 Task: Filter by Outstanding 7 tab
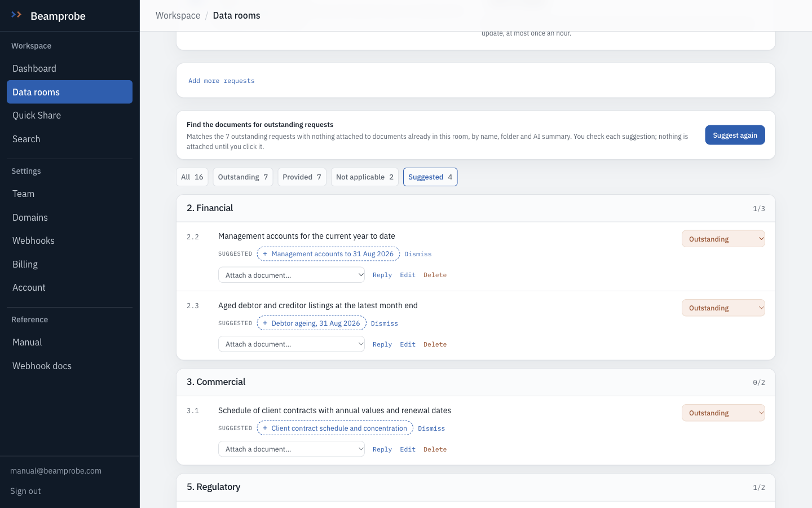pos(243,177)
